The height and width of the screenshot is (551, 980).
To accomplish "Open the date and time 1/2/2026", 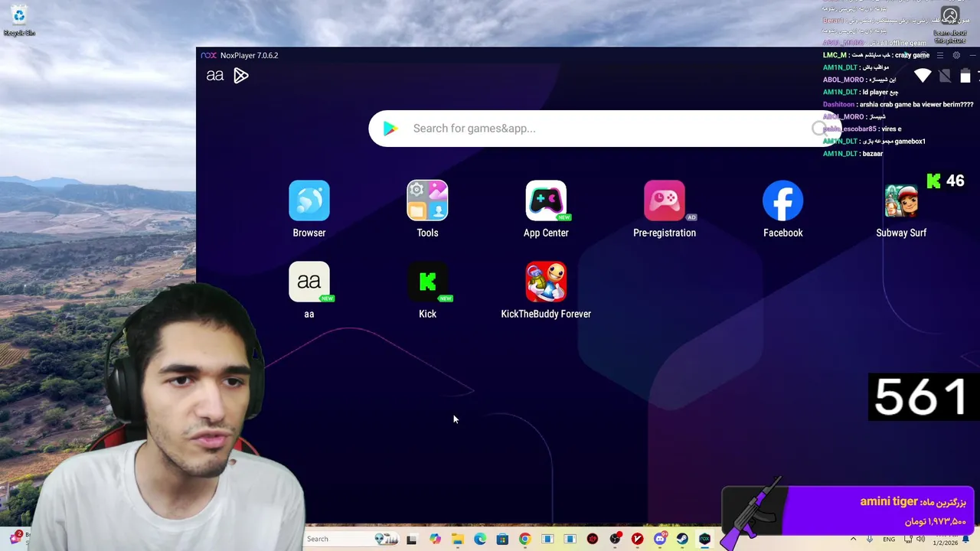I will (944, 540).
